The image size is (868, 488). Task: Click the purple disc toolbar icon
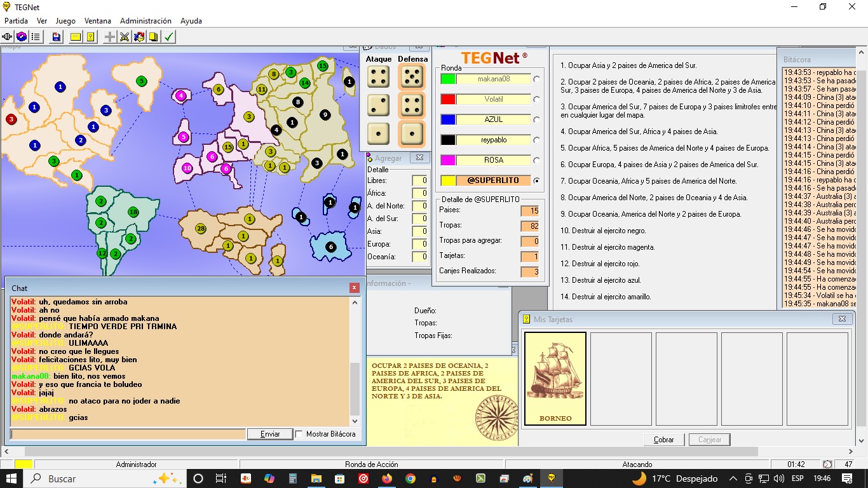[22, 37]
